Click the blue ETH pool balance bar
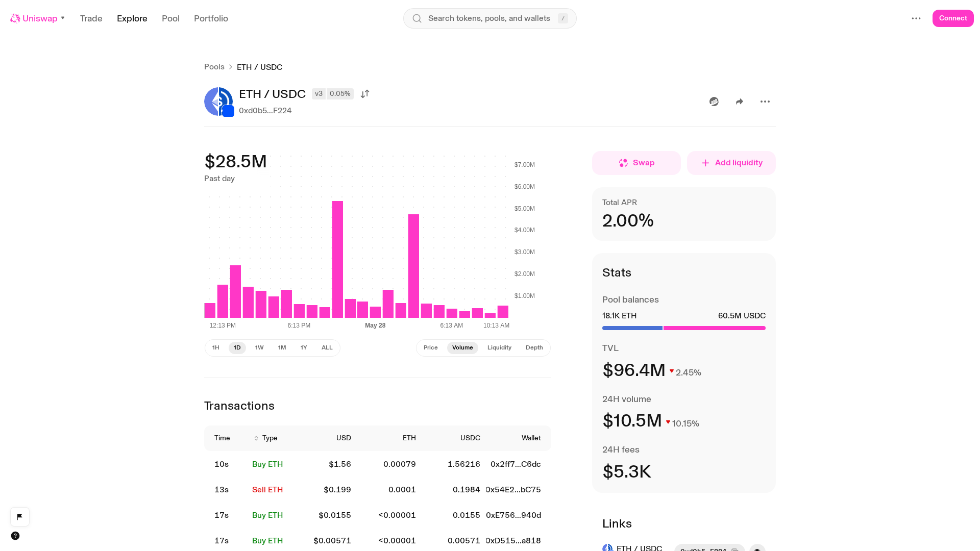Screen dimensions: 980x551 [632, 328]
